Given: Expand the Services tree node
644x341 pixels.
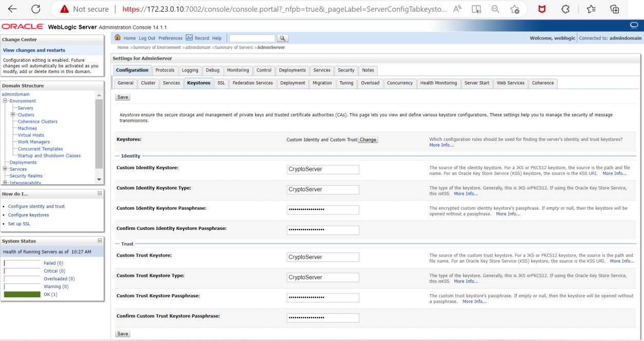Looking at the screenshot, I should (5, 169).
